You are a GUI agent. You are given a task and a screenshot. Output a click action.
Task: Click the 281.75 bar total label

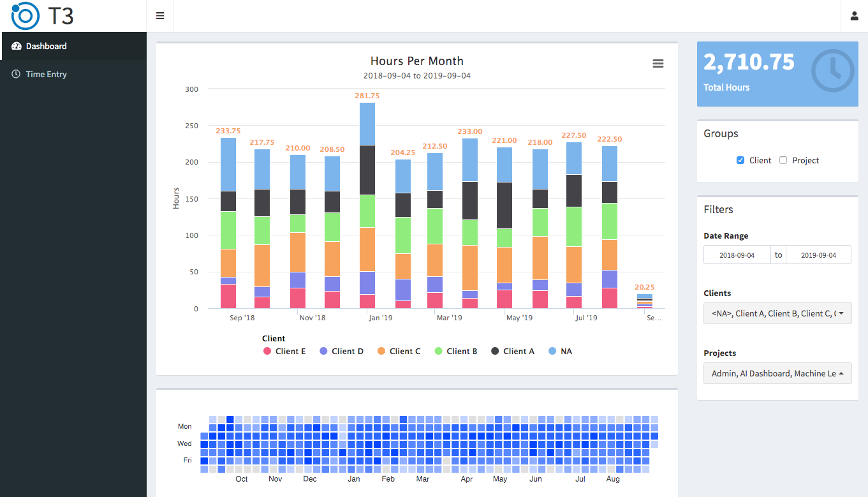click(x=367, y=96)
